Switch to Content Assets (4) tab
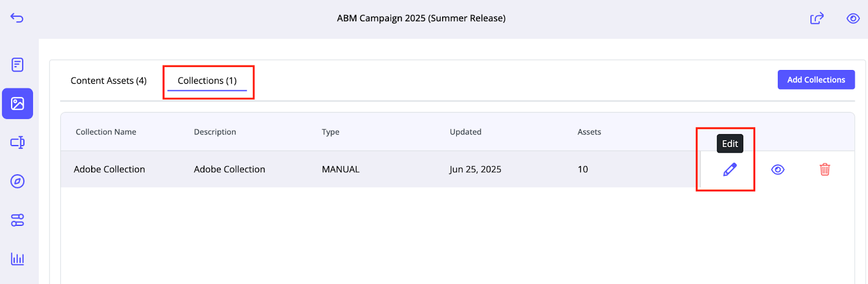The image size is (868, 284). 108,80
